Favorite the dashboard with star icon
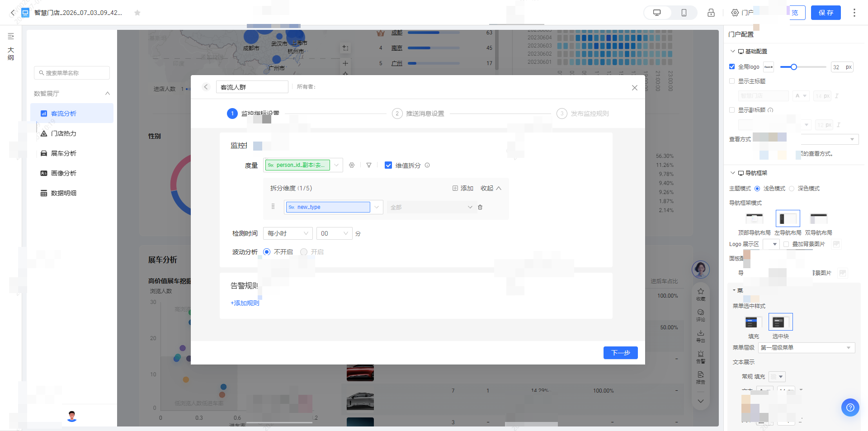Image resolution: width=868 pixels, height=431 pixels. pos(137,13)
